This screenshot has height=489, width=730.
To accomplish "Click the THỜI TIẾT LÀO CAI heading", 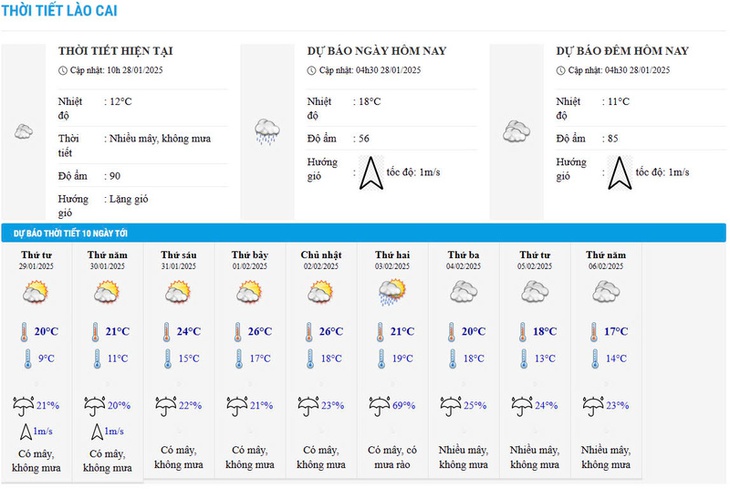I will [59, 11].
